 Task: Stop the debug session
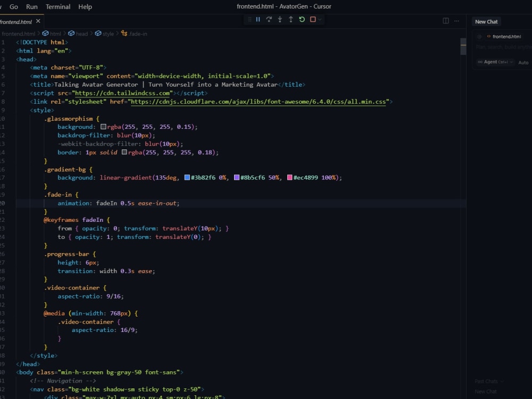pos(313,19)
